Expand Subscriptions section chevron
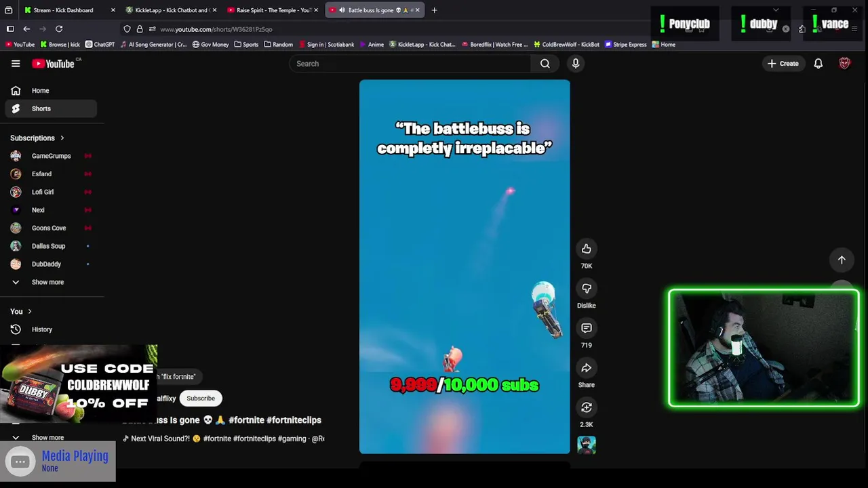Screen dimensions: 868x488 click(62, 138)
